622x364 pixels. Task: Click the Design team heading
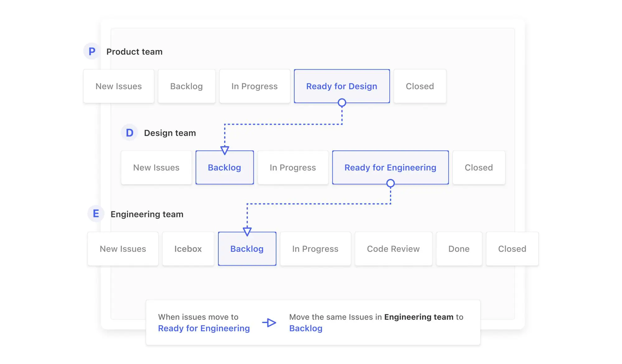click(x=170, y=133)
